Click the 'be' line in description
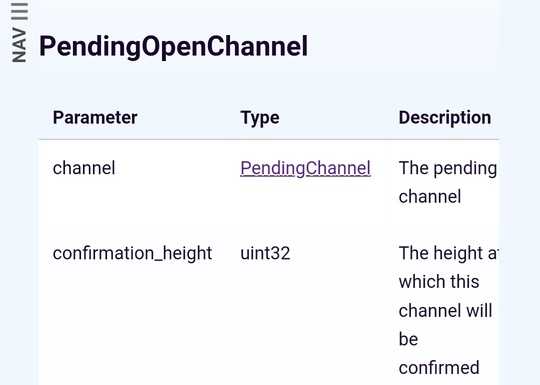The image size is (540, 385). point(408,339)
